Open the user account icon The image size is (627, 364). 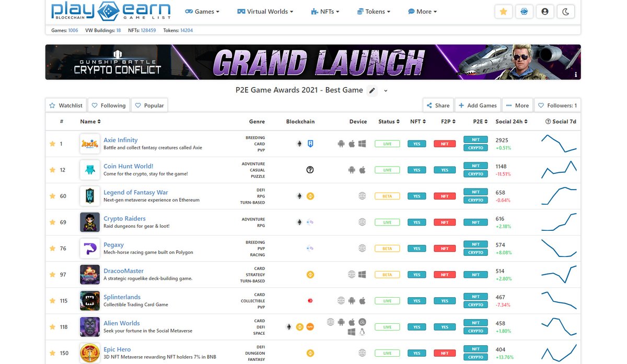(545, 11)
